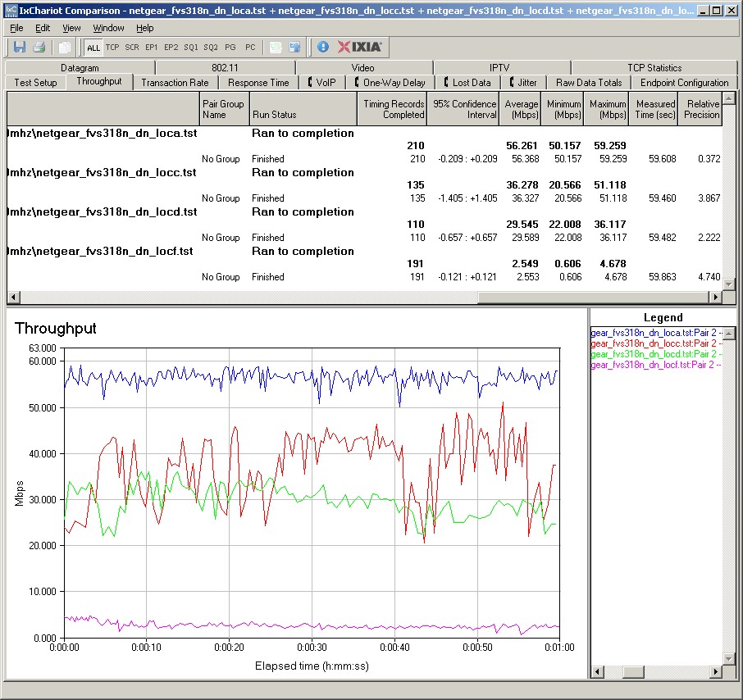
Task: Select the locd.tst row in results table
Action: pos(364,211)
